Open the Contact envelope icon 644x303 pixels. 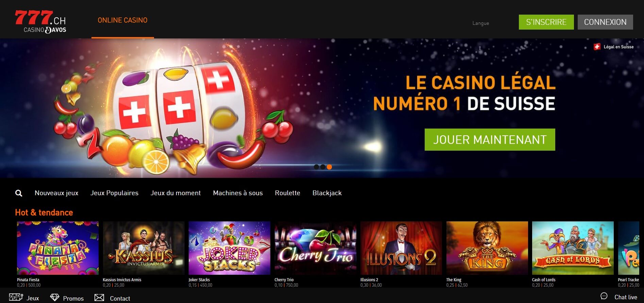(x=99, y=298)
